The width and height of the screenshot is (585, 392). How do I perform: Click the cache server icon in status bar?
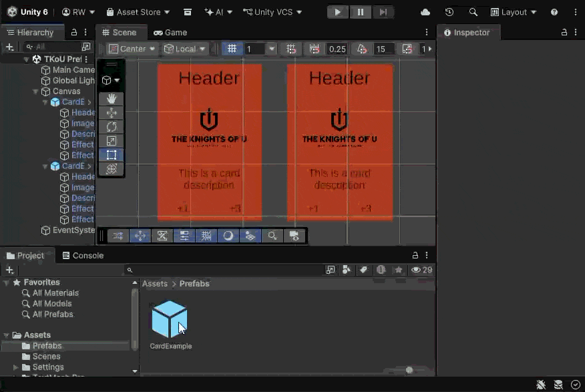[x=558, y=385]
